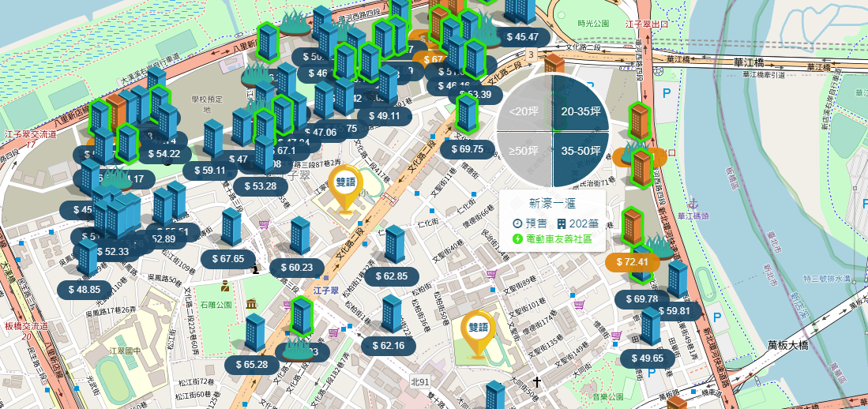Viewport: 868px width, 409px height.
Task: Click the $ 59.81 price label
Action: pyautogui.click(x=674, y=310)
